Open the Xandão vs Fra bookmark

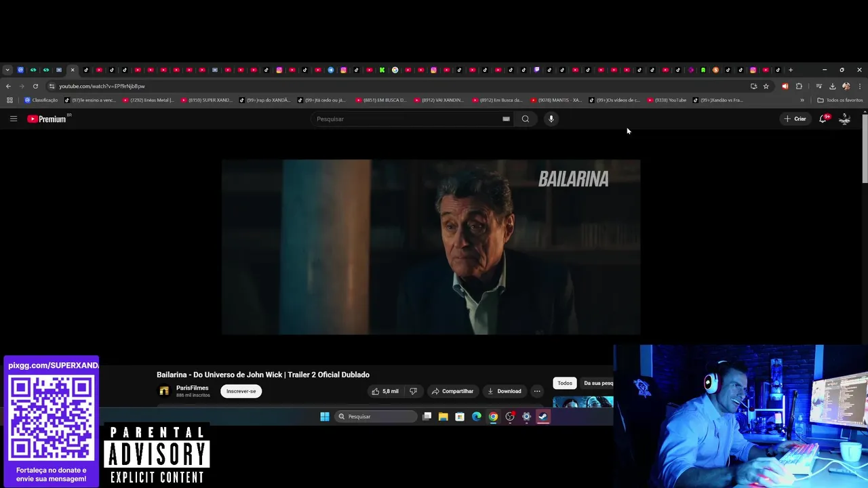pos(718,100)
